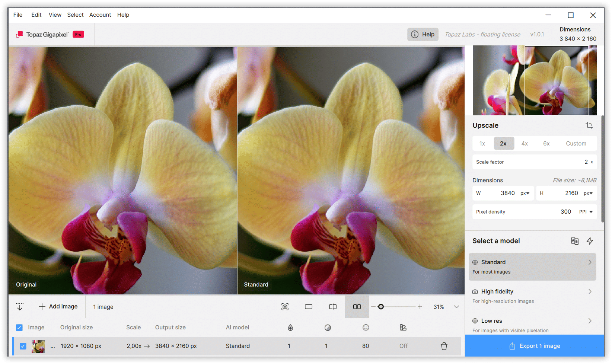Expand the High fidelity model options
The image size is (612, 364).
coord(590,291)
